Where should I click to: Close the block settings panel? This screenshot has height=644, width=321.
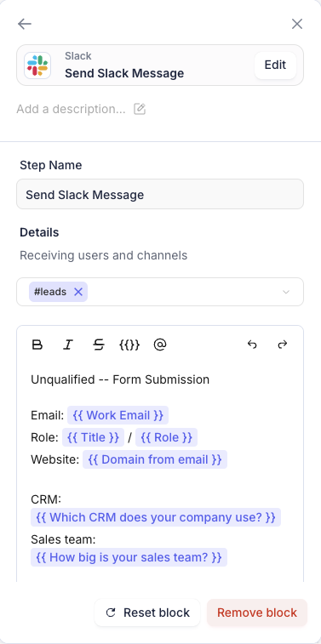click(x=297, y=24)
